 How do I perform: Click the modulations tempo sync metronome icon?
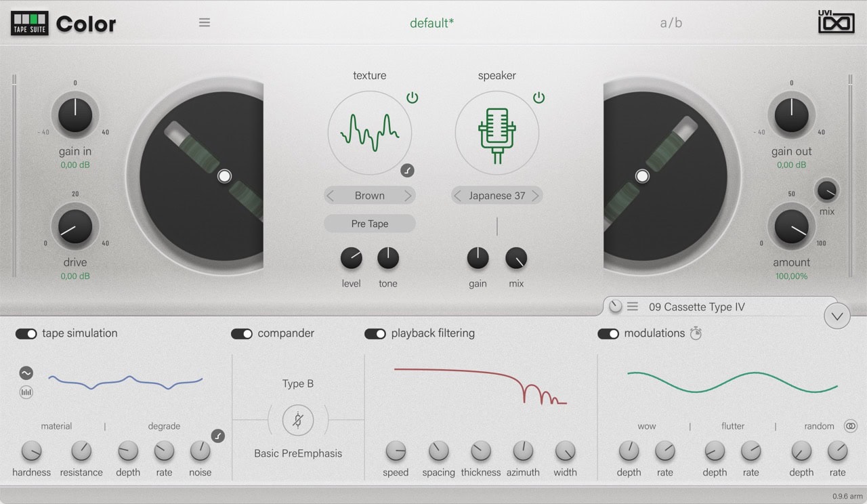click(x=696, y=333)
